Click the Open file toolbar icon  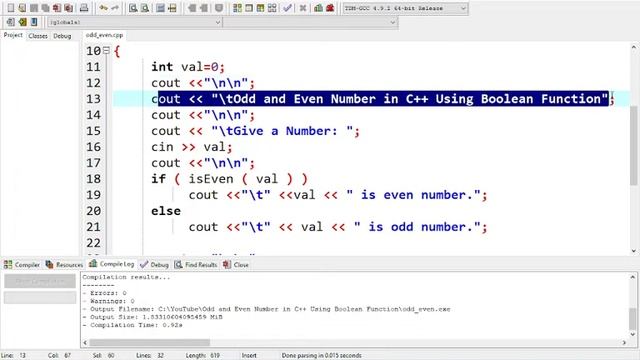[x=22, y=8]
